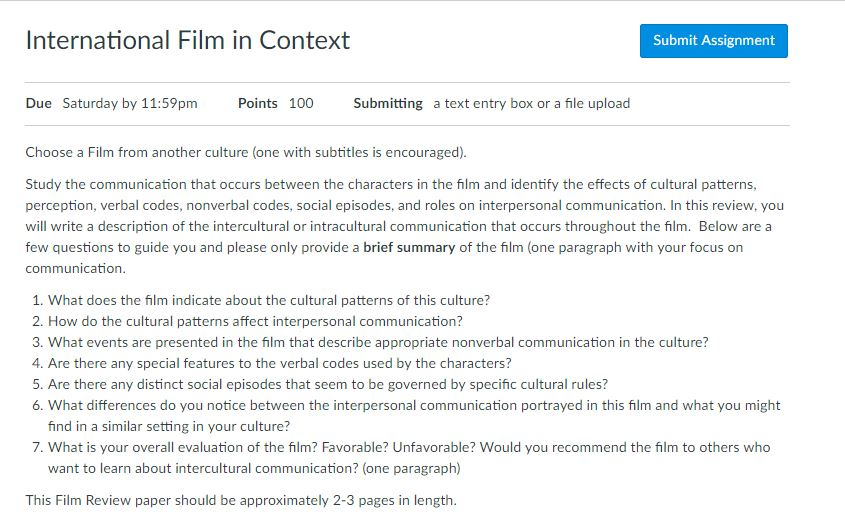Click the Points label

[258, 103]
